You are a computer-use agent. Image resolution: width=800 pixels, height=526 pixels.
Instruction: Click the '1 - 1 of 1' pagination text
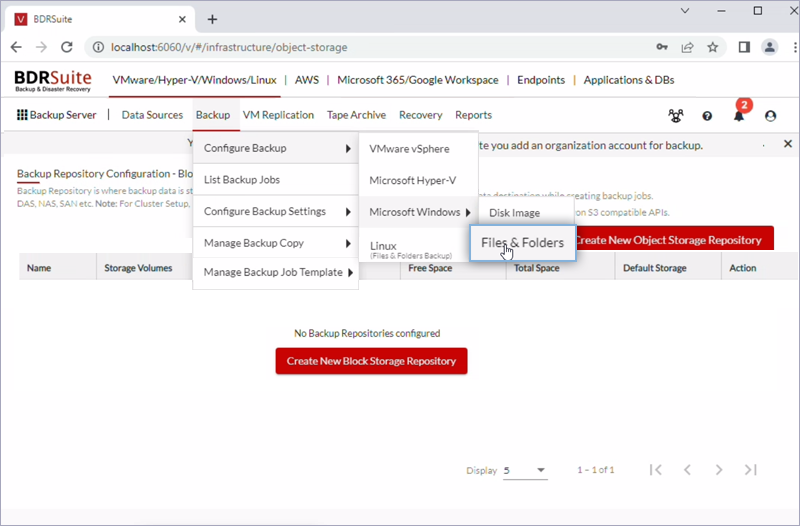pos(595,470)
